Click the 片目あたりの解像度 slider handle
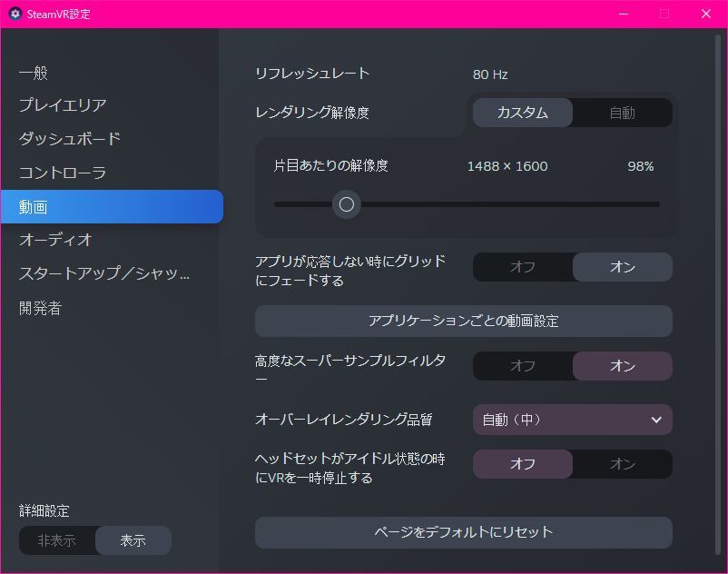 347,204
